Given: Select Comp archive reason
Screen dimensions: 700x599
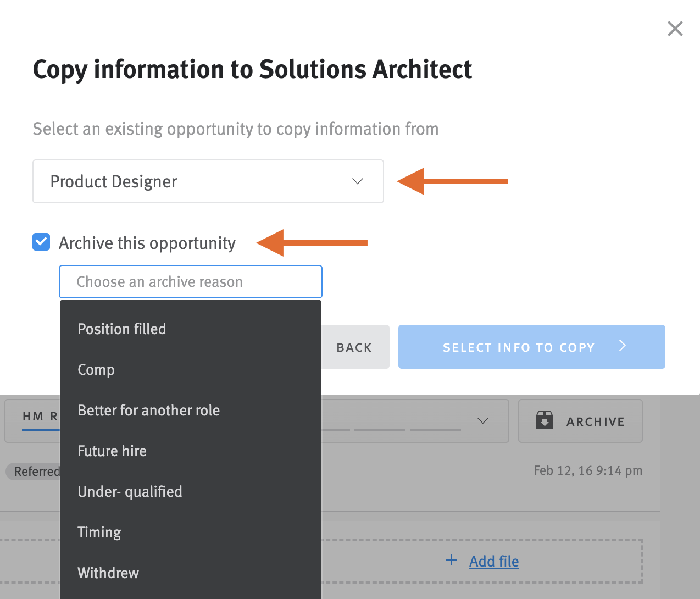Looking at the screenshot, I should click(x=190, y=369).
